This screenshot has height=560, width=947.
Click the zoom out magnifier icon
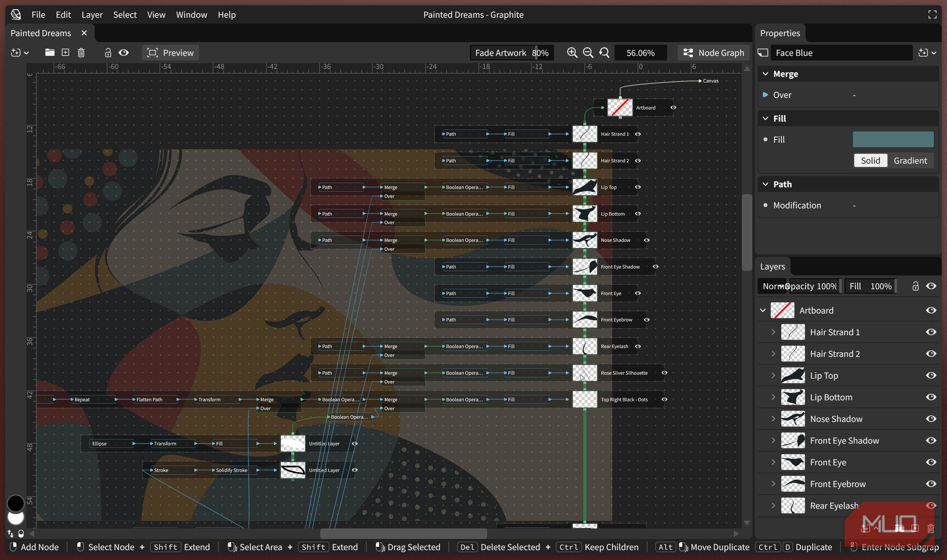coord(588,53)
